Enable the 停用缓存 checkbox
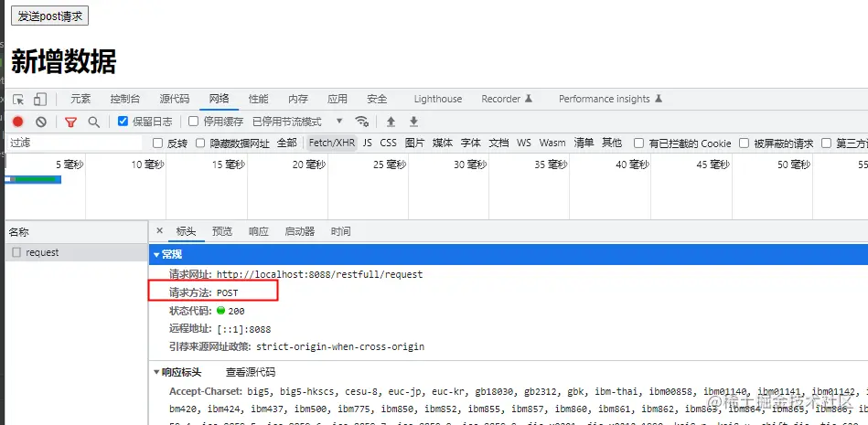 pyautogui.click(x=193, y=122)
